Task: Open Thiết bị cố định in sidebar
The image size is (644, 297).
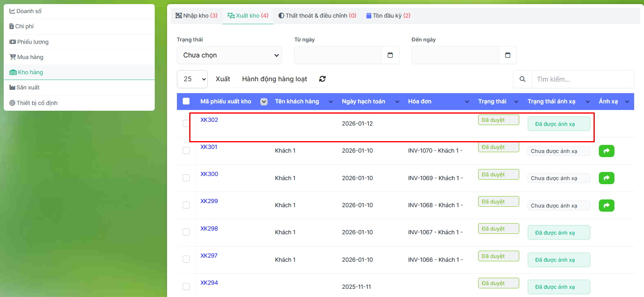Action: [37, 103]
